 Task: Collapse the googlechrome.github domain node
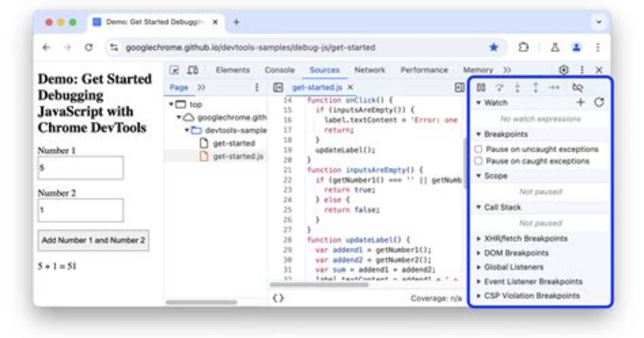[x=179, y=117]
